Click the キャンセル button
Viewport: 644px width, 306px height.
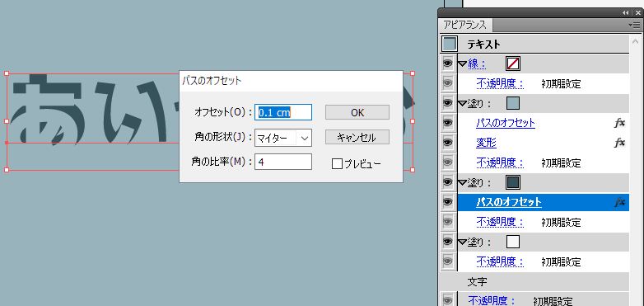click(x=357, y=138)
